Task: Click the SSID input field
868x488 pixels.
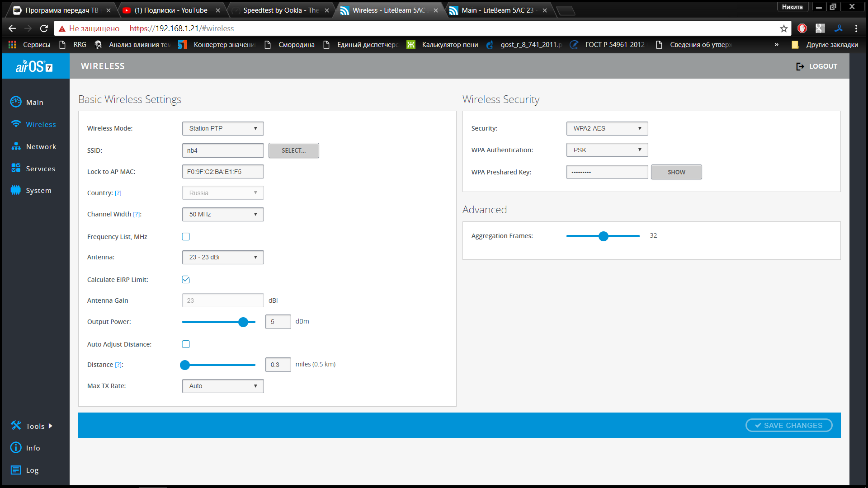Action: pos(223,150)
